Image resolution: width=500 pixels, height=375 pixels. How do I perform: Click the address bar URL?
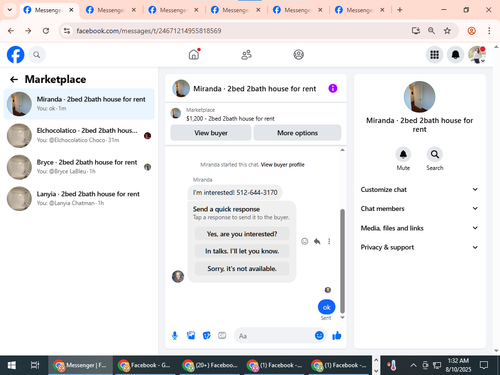tap(149, 31)
